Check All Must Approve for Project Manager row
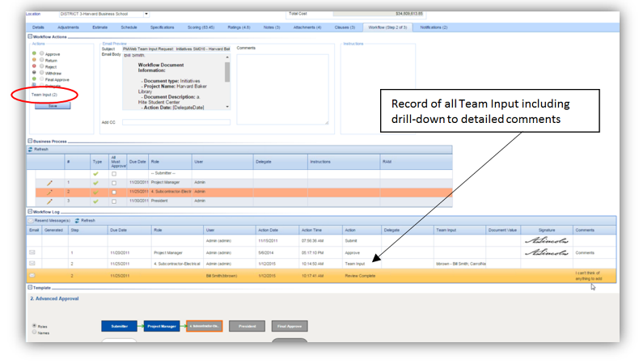The height and width of the screenshot is (364, 639). (x=114, y=183)
